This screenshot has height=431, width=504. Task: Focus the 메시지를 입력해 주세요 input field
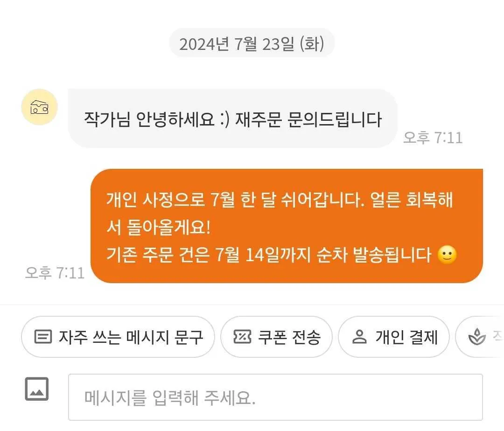tap(275, 397)
